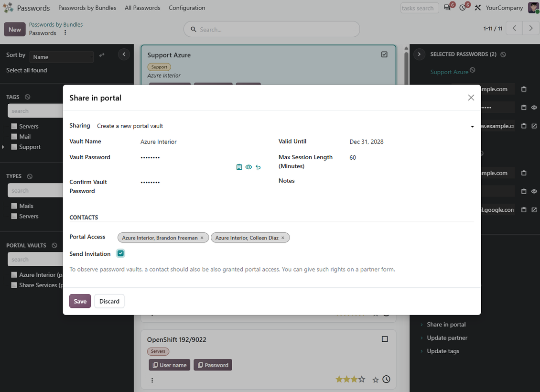Select the OpenShift 192/9022 card checkbox

tap(385, 339)
